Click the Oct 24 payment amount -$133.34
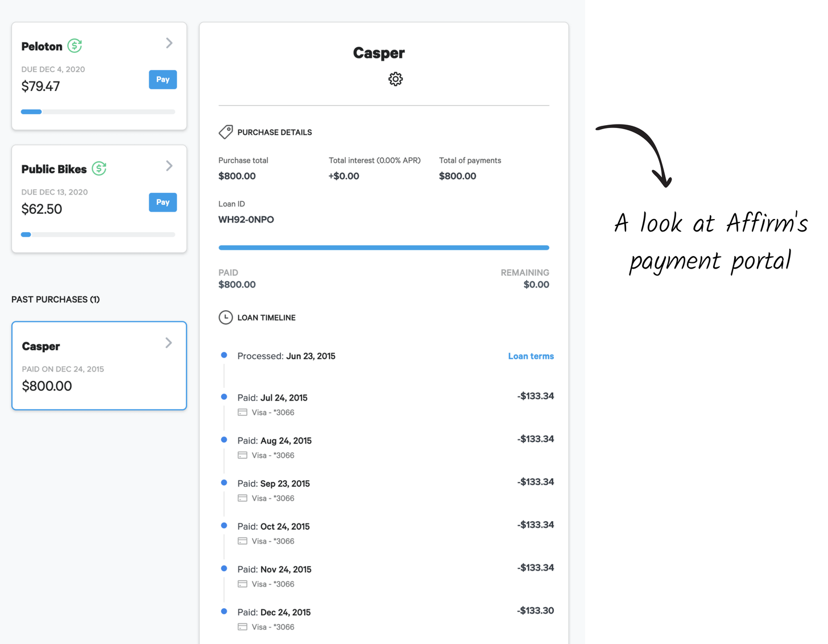Screen dimensions: 828x644 (535, 525)
